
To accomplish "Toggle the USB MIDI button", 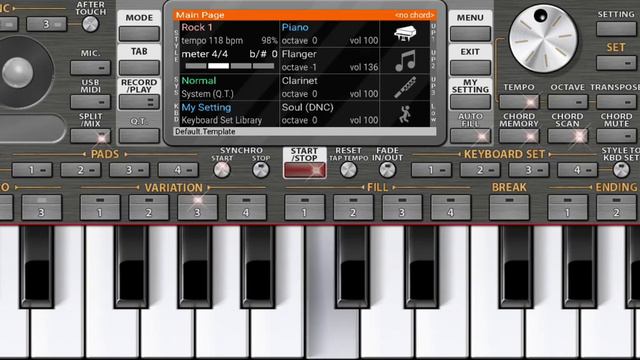I will [90, 102].
